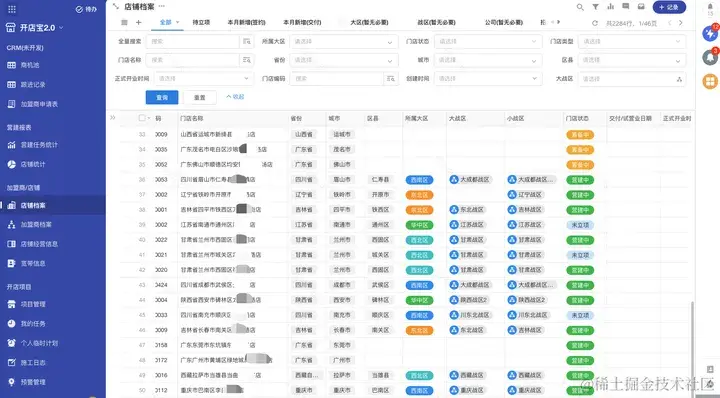The height and width of the screenshot is (398, 720).
Task: Open the 大战区 selector field
Action: (632, 78)
